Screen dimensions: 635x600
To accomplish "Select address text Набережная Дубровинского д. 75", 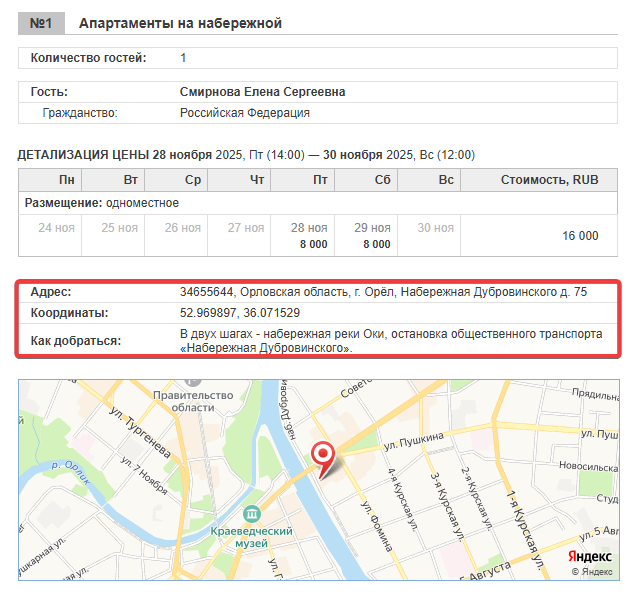I will click(x=494, y=292).
